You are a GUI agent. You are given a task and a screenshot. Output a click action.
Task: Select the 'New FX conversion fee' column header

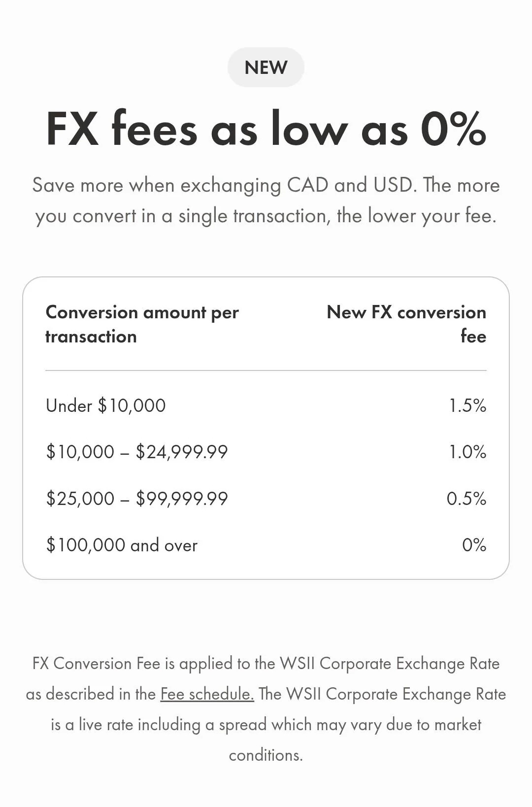[406, 324]
